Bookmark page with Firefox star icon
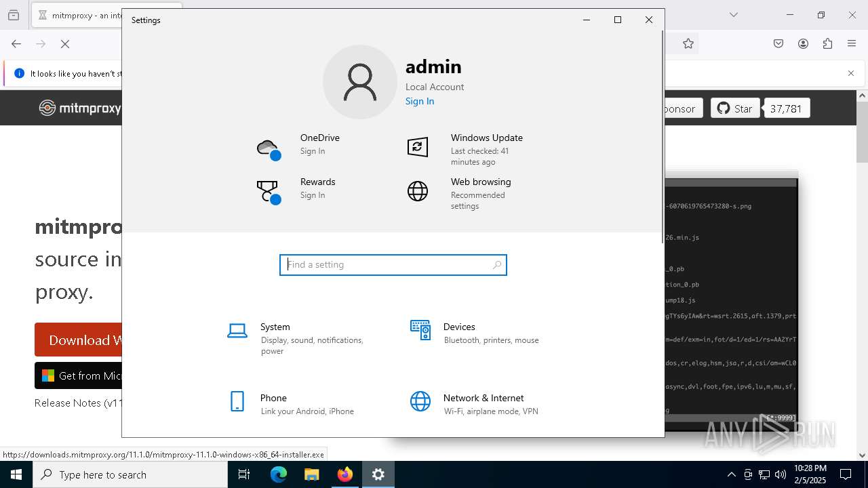Image resolution: width=868 pixels, height=488 pixels. click(x=688, y=44)
